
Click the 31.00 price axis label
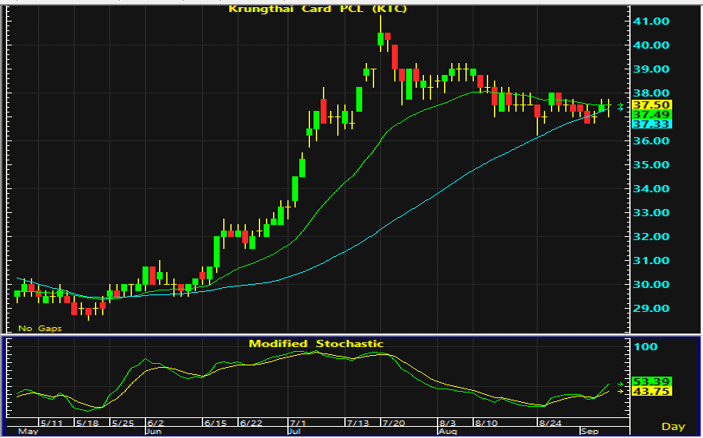click(x=651, y=260)
